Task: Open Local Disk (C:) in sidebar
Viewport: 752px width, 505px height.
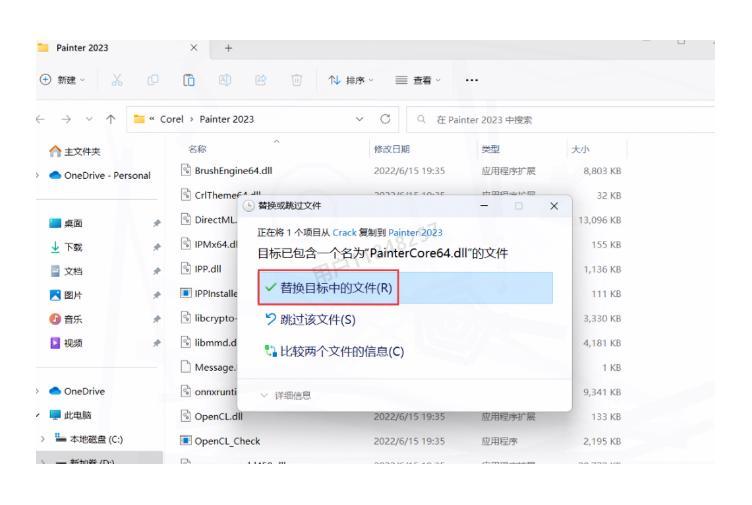Action: tap(89, 439)
